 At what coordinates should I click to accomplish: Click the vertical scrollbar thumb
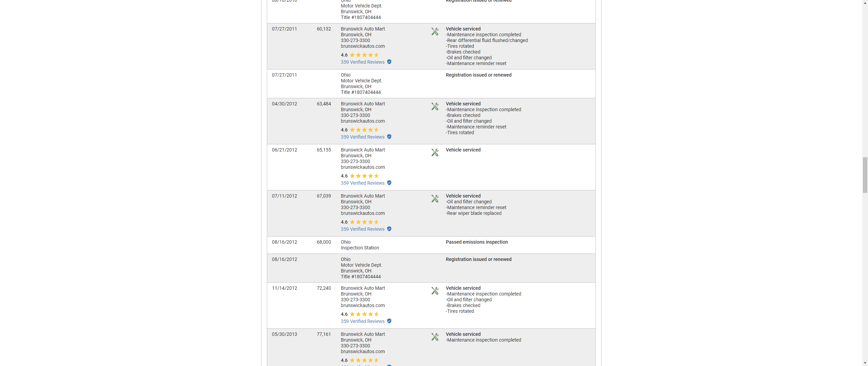point(865,175)
